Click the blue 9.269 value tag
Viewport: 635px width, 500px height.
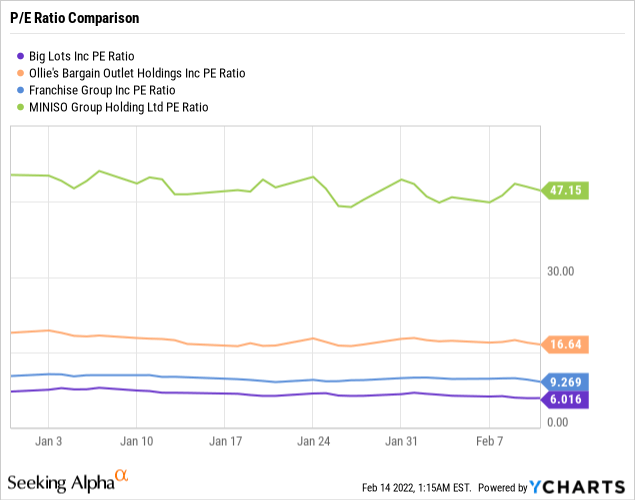coord(566,382)
